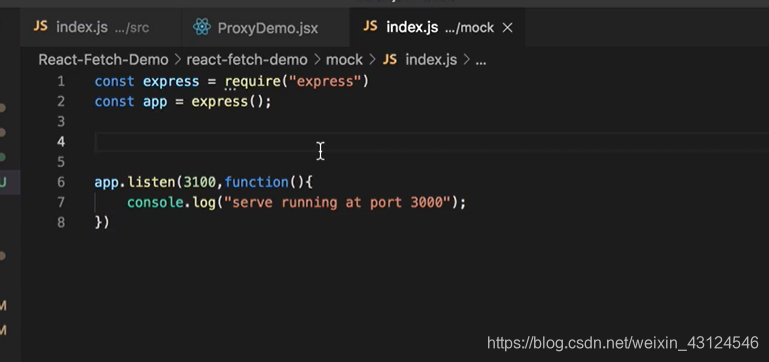Screen dimensions: 769x362
Task: Click console on line 7
Action: [155, 202]
